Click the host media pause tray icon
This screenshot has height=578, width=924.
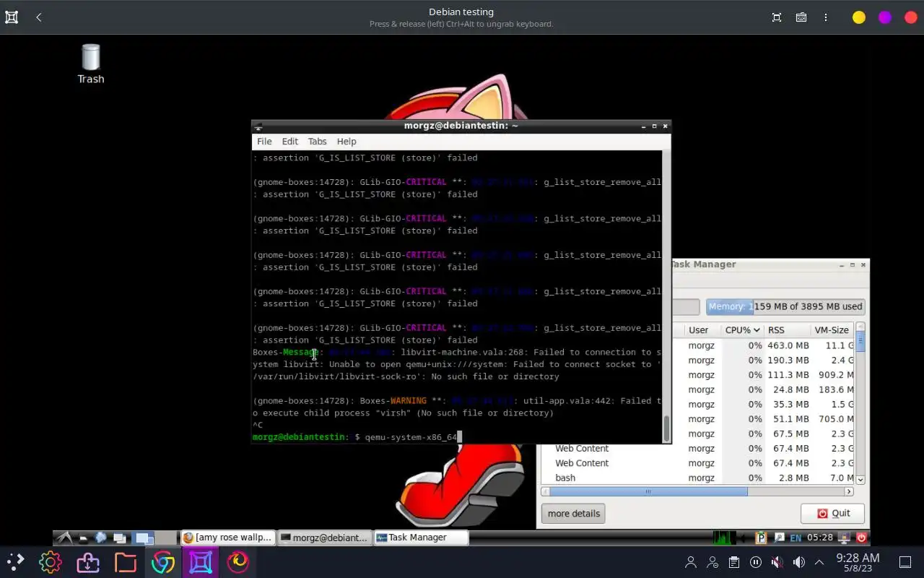(756, 562)
